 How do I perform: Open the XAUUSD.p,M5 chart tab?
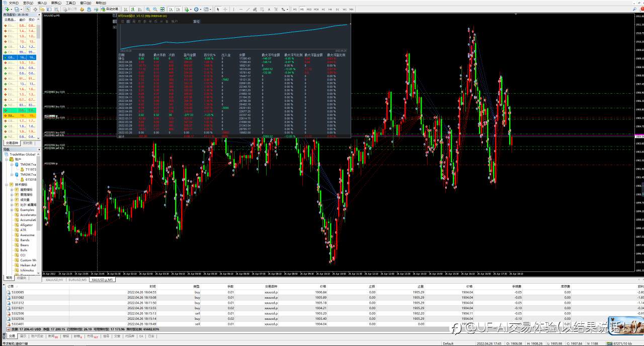click(103, 279)
